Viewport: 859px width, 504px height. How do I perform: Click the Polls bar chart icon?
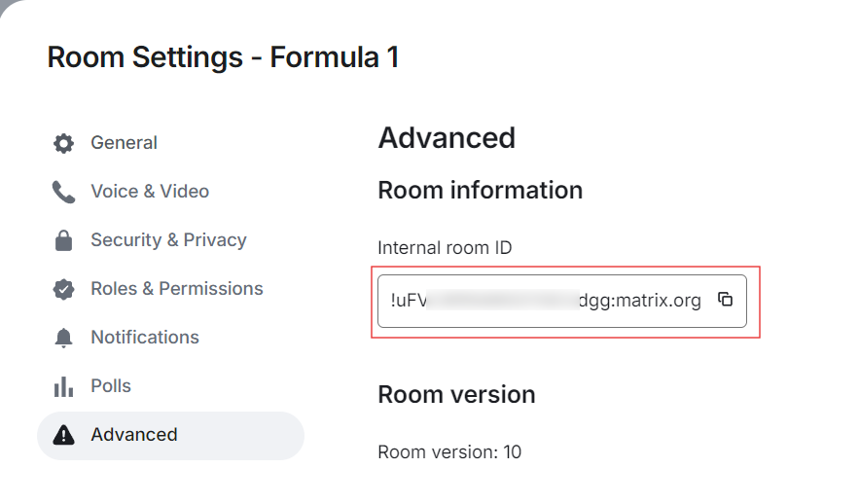[63, 386]
